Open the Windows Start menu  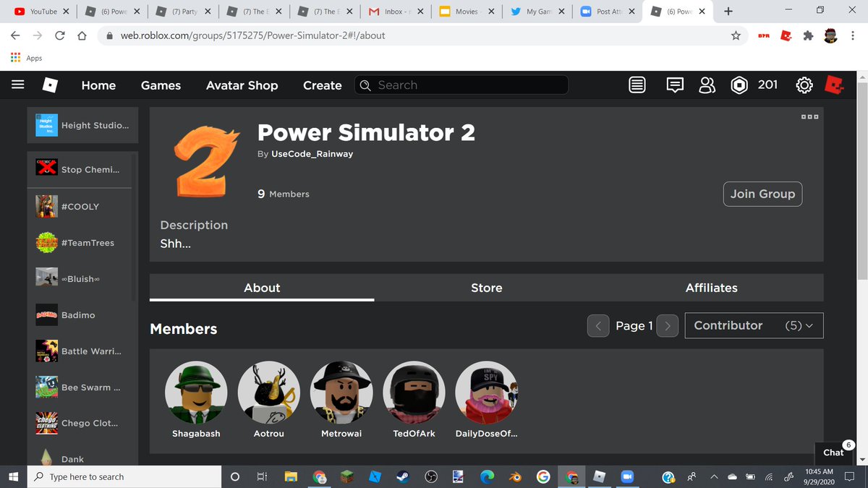(x=13, y=476)
